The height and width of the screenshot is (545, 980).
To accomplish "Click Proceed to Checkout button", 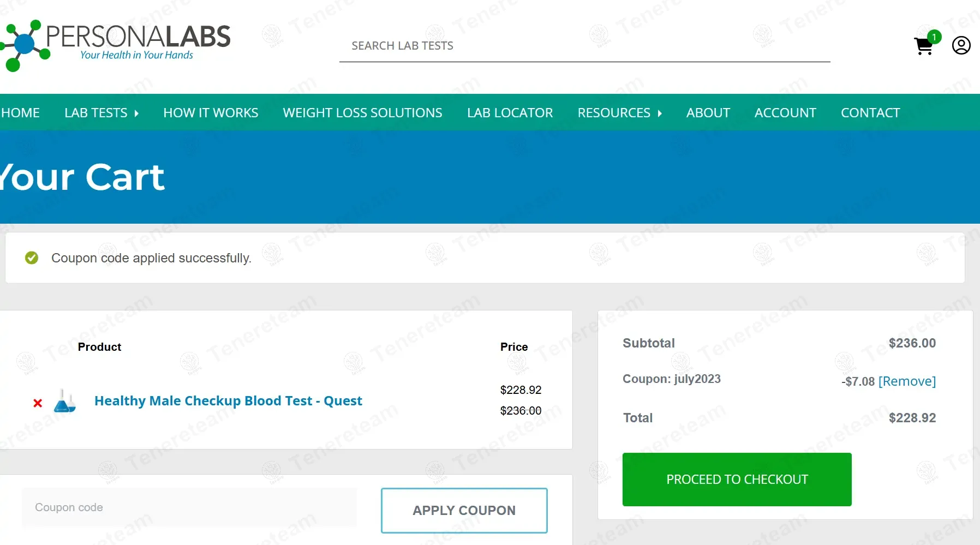I will point(737,480).
